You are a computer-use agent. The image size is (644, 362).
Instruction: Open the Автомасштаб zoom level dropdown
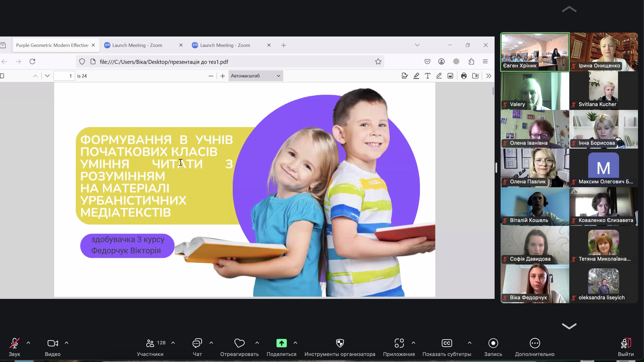point(255,76)
